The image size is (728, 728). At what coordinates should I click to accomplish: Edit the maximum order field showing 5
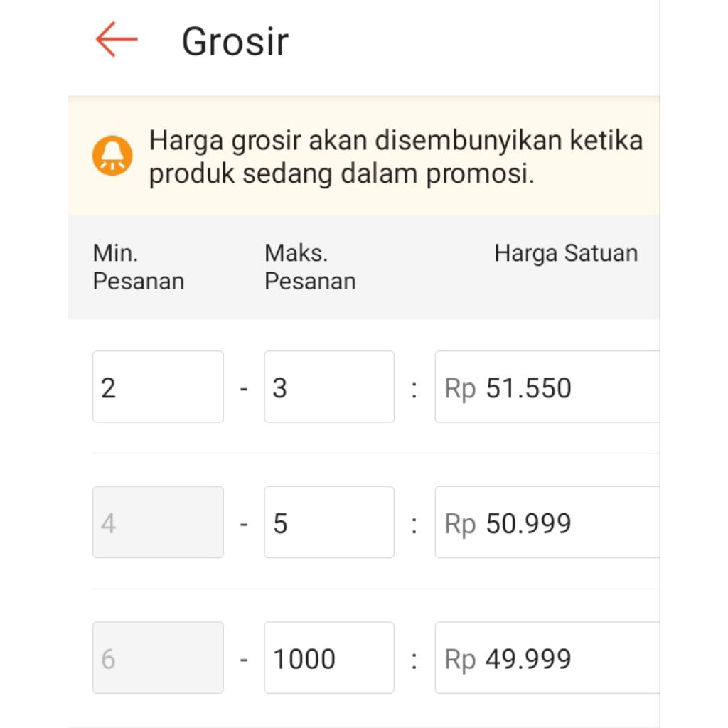[x=329, y=523]
